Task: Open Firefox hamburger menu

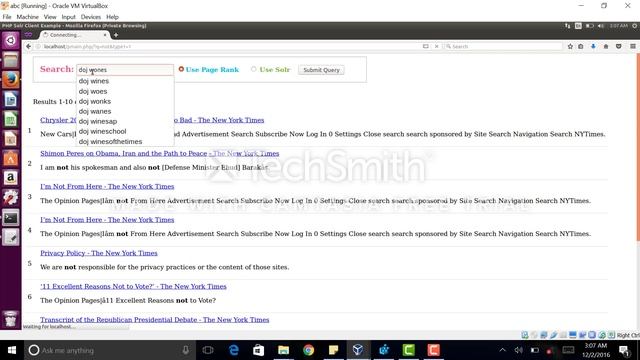Action: point(632,47)
